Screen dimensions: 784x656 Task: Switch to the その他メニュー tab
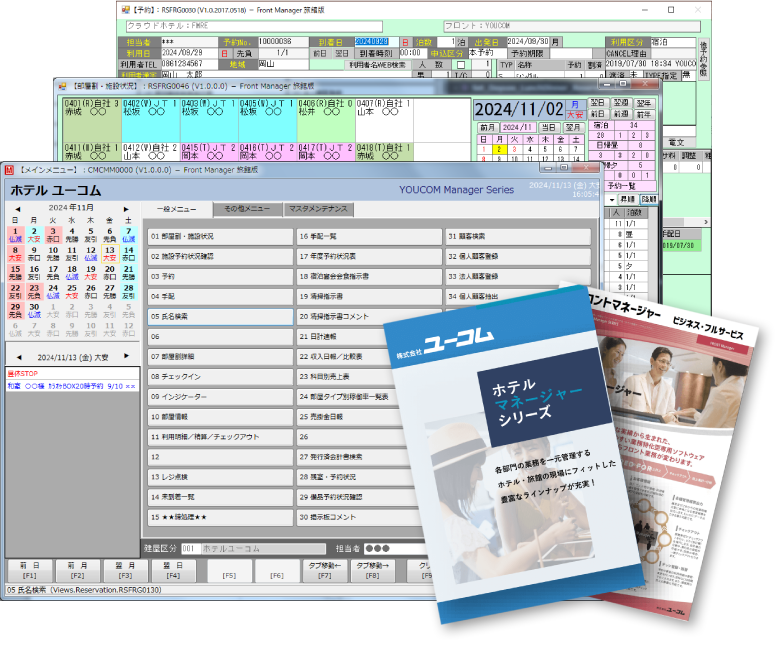tap(247, 209)
